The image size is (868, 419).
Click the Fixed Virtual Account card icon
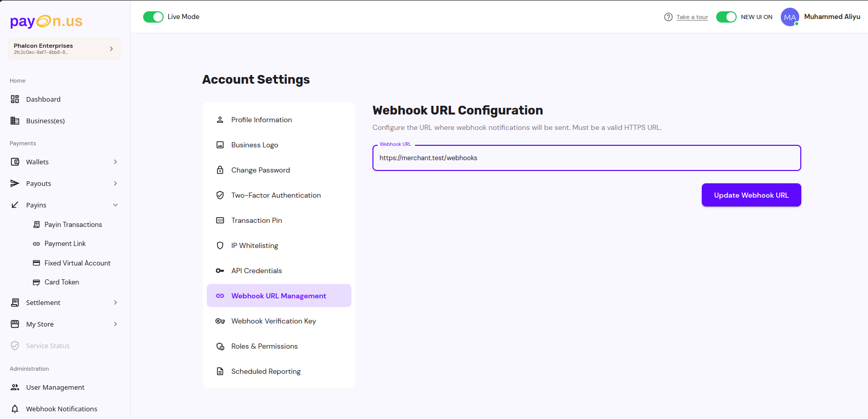(36, 263)
